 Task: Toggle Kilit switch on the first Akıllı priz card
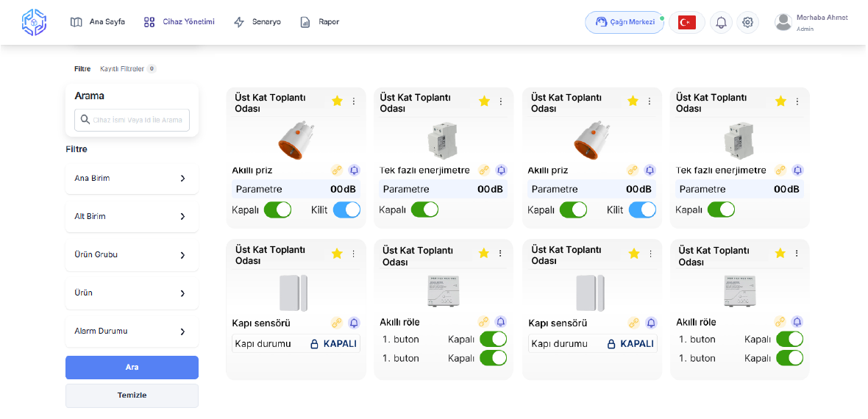346,209
